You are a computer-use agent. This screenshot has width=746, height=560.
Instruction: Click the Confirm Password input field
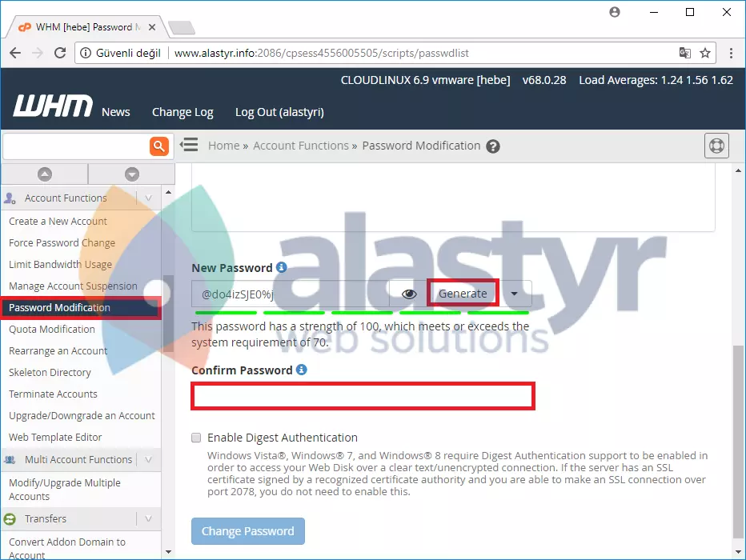coord(363,396)
